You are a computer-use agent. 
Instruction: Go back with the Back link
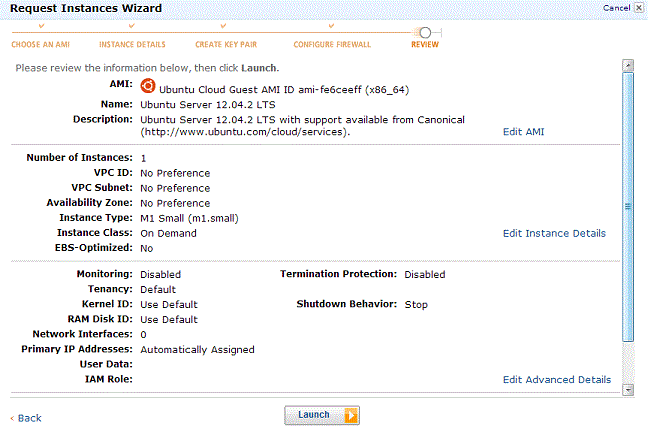click(x=26, y=418)
